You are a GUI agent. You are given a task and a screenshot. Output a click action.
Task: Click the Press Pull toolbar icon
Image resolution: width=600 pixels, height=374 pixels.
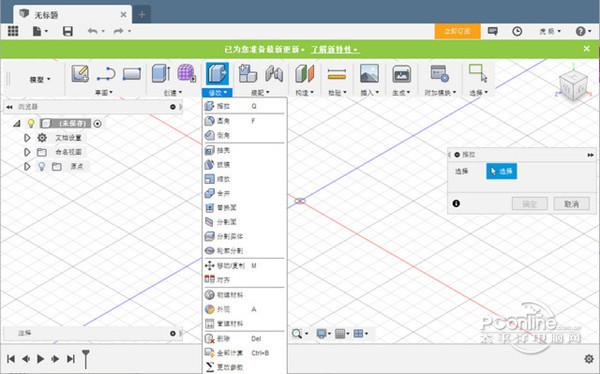[217, 73]
